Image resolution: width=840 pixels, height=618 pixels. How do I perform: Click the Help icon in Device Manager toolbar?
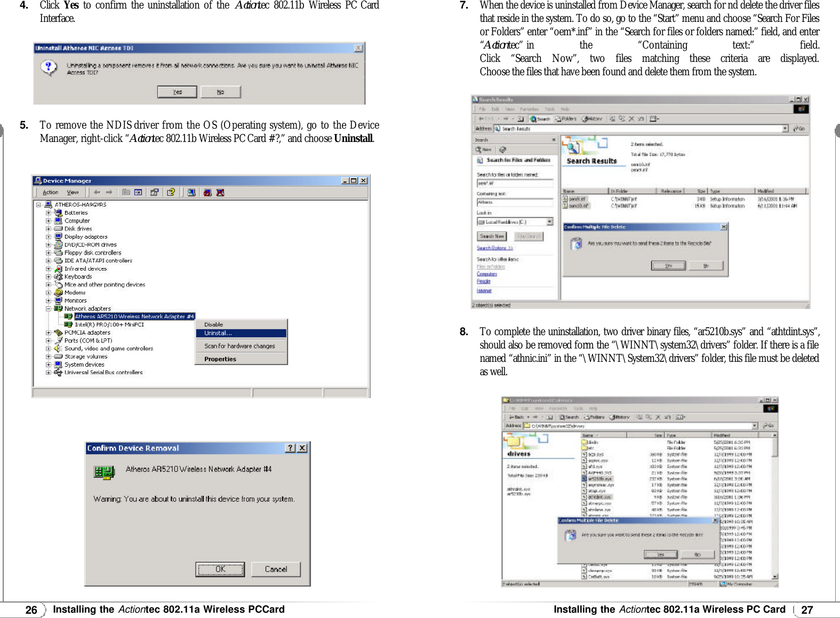(171, 192)
